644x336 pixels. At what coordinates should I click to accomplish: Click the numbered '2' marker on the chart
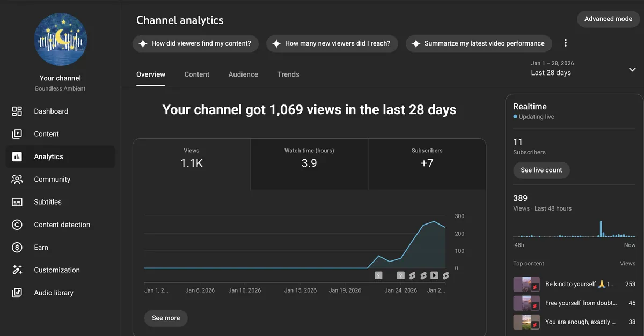[x=378, y=275]
